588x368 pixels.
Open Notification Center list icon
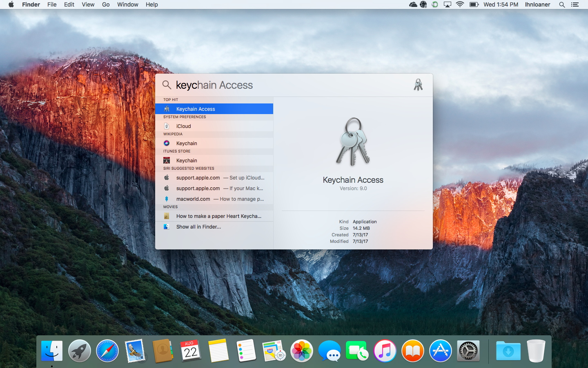pos(575,4)
